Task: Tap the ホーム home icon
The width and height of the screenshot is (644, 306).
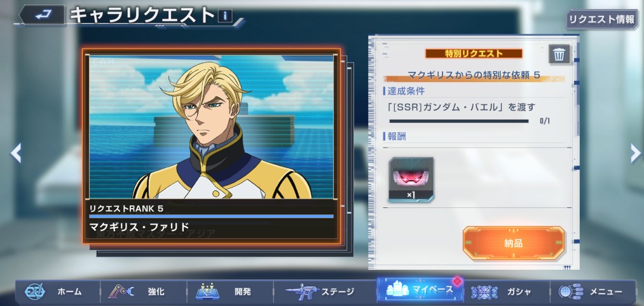Action: click(x=35, y=291)
